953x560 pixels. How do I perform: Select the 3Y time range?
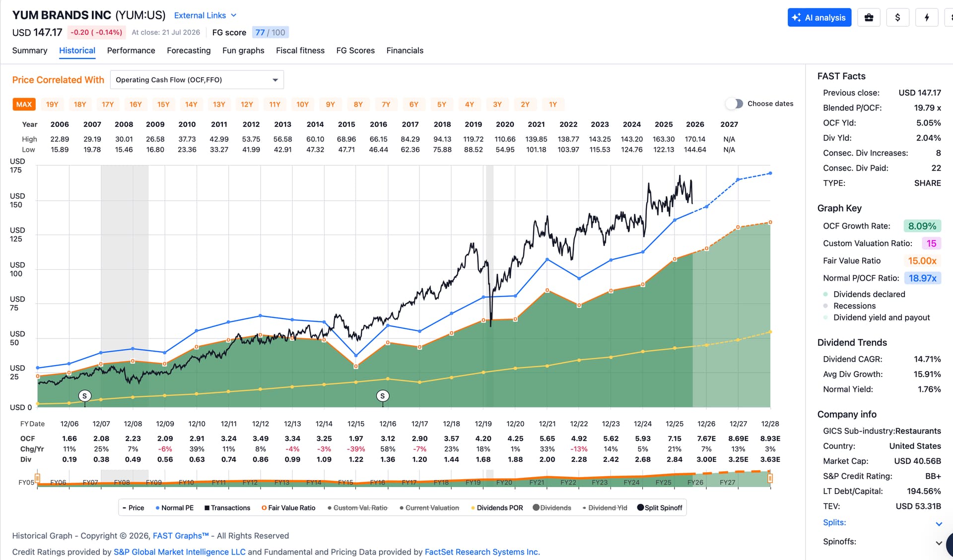tap(497, 104)
